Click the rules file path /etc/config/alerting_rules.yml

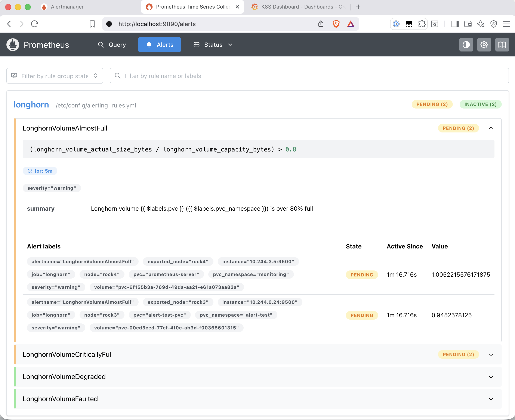coord(96,106)
